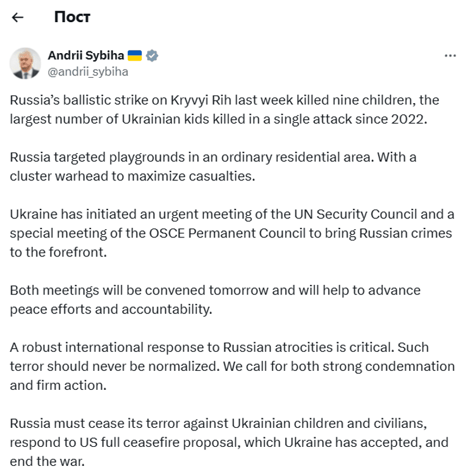The width and height of the screenshot is (468, 476).
Task: Click the Ukrainian flag emoji beside name
Action: [135, 56]
